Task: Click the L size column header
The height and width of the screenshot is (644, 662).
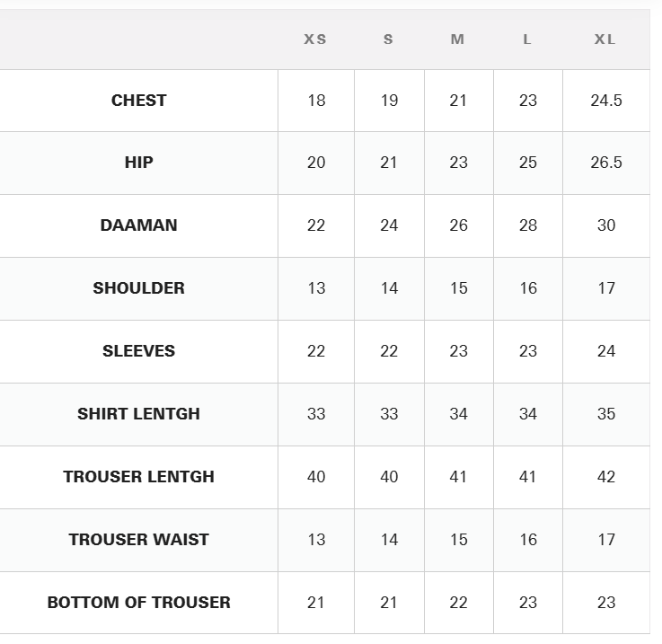Action: (527, 40)
